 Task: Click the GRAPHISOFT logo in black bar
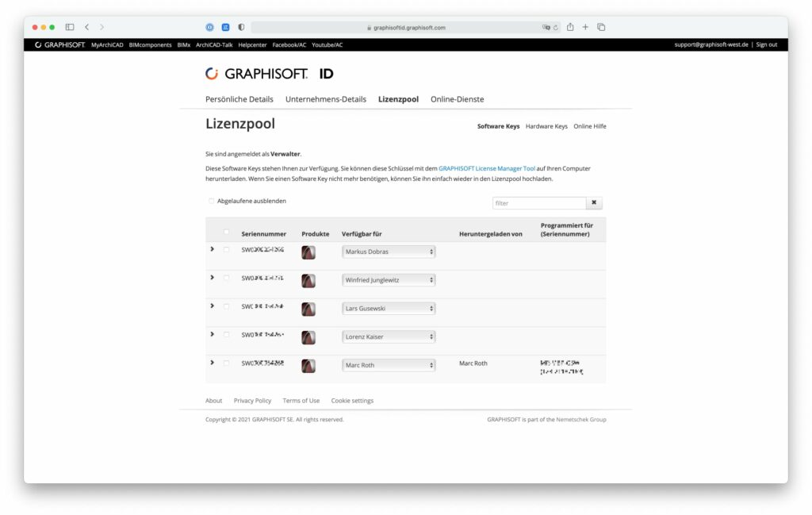pos(59,44)
